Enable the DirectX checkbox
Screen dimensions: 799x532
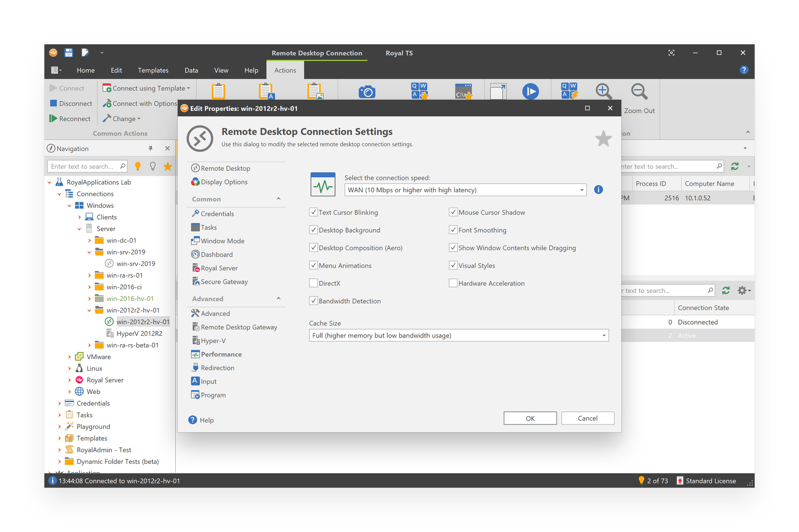(313, 283)
